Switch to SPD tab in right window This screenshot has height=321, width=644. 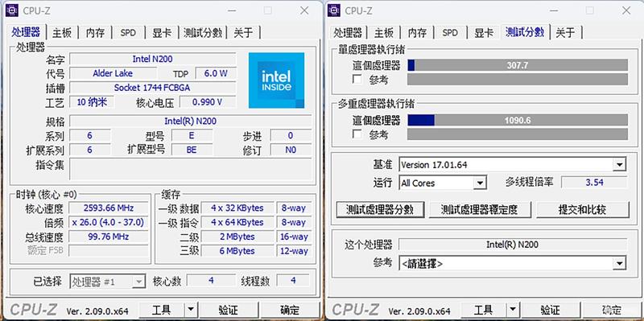pos(450,33)
